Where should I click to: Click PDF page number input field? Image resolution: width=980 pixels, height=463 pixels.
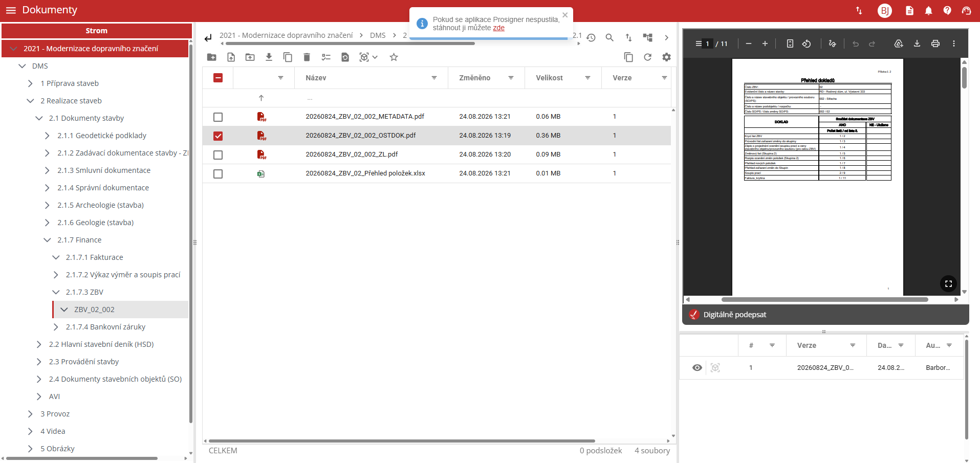pyautogui.click(x=708, y=44)
